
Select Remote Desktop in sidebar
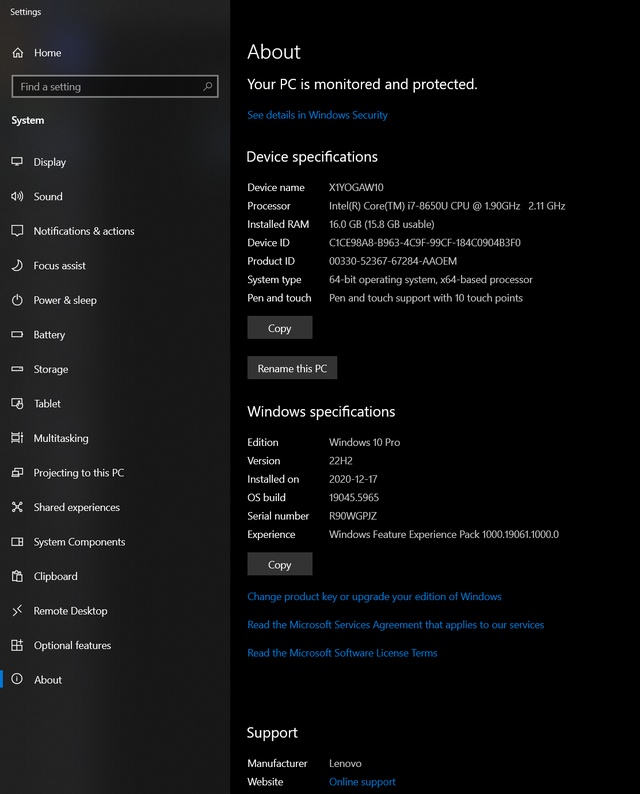[x=70, y=611]
